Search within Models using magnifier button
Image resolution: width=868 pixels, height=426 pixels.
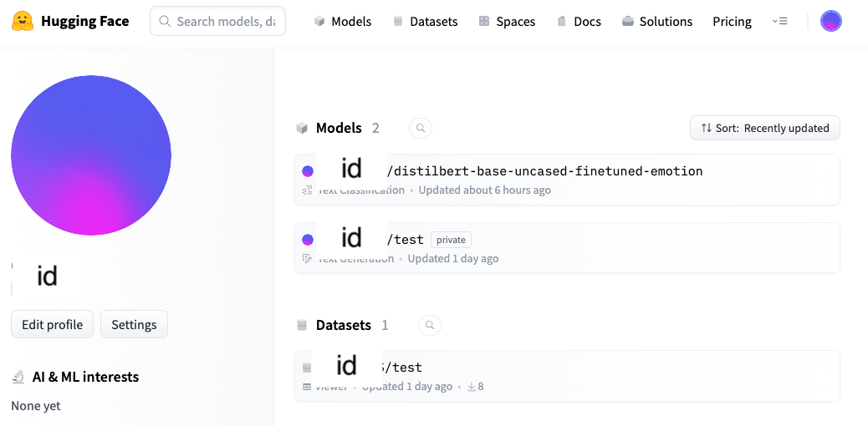point(421,128)
